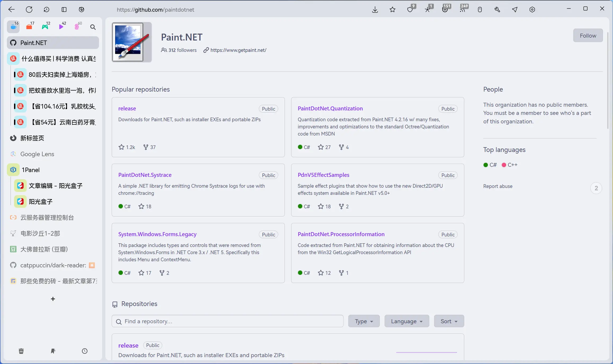Open the catppuccin/dark-reader tab
Screen dimensions: 613x364
coord(53,265)
